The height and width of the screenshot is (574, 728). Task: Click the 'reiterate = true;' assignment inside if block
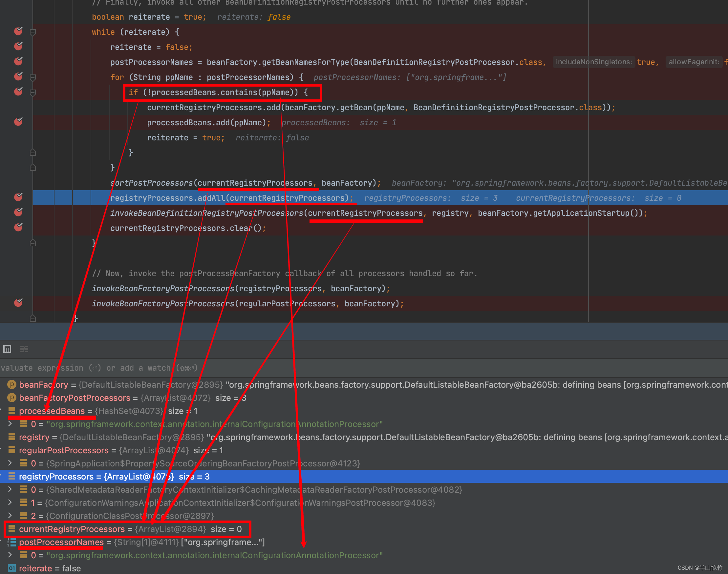click(186, 138)
